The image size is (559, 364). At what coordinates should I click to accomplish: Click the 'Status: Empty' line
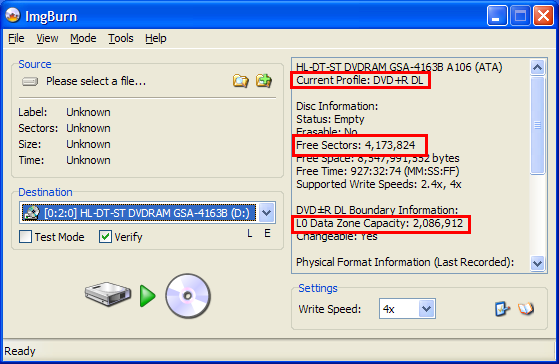tap(330, 119)
